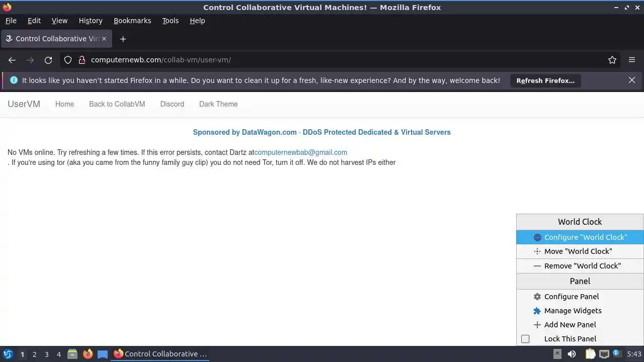The image size is (644, 362).
Task: Click the Refresh Firefox button
Action: [545, 80]
